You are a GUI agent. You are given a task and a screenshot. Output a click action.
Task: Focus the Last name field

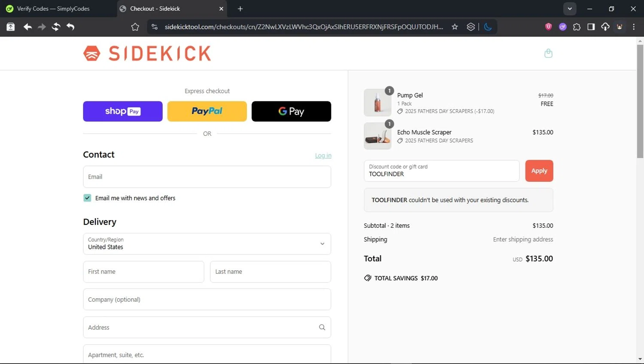click(x=270, y=272)
